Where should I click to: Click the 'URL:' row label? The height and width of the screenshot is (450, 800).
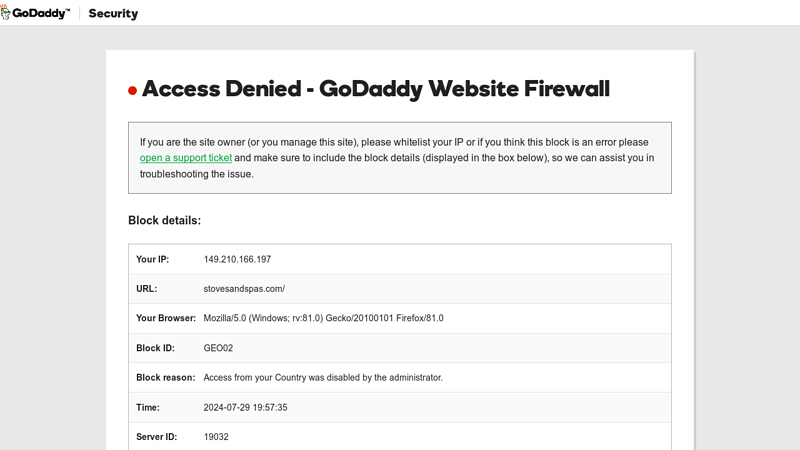tap(146, 289)
